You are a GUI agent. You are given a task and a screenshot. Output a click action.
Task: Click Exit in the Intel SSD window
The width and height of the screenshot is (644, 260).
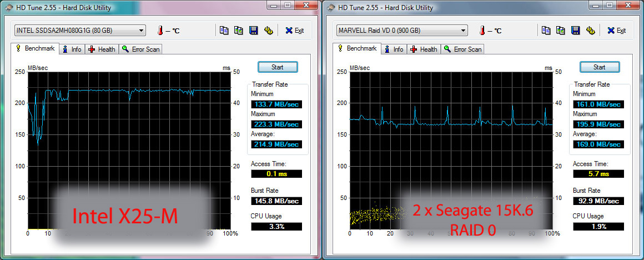294,31
